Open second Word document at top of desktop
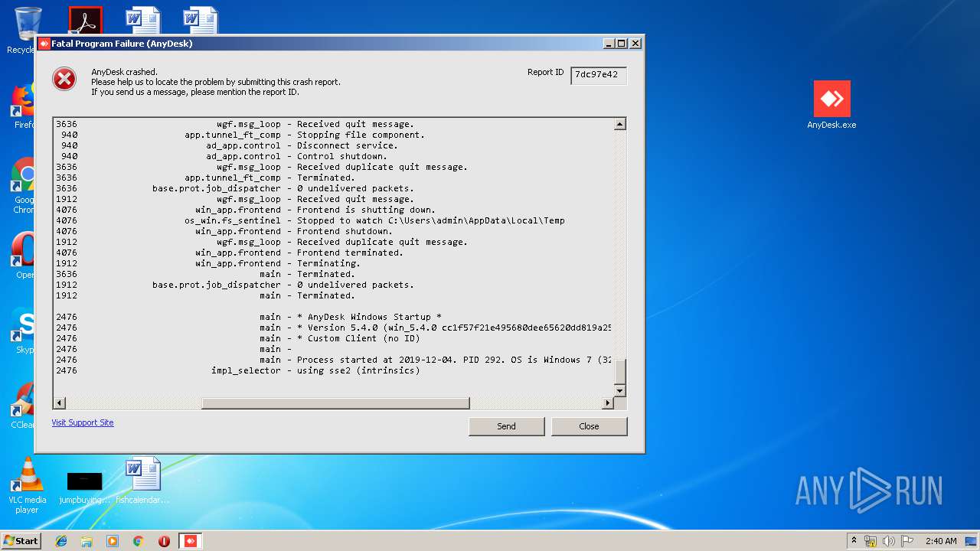 coord(201,21)
